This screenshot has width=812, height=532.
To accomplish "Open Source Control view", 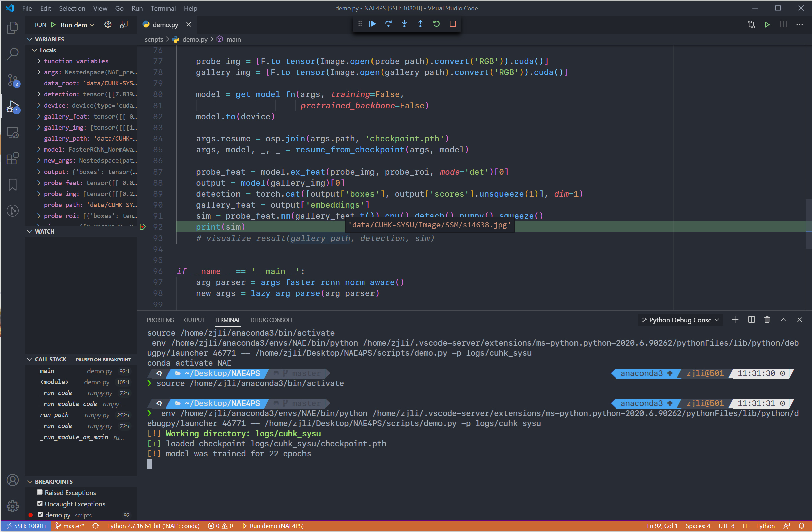I will point(13,80).
